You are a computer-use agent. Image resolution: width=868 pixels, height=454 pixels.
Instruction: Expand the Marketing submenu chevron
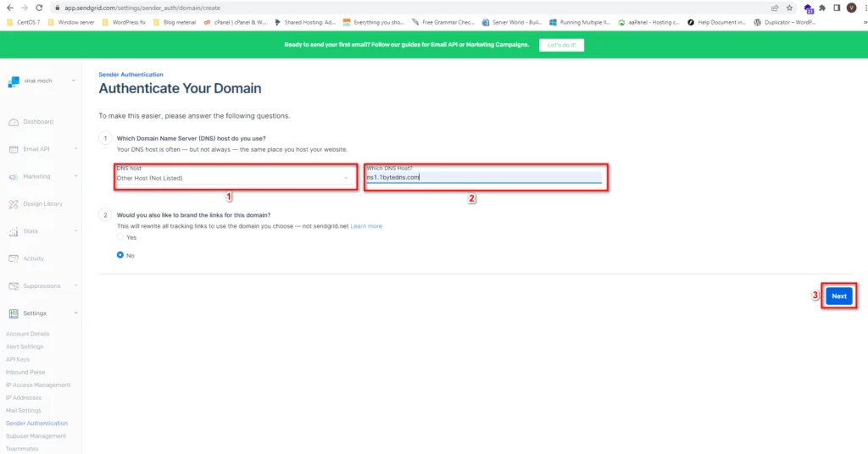75,176
